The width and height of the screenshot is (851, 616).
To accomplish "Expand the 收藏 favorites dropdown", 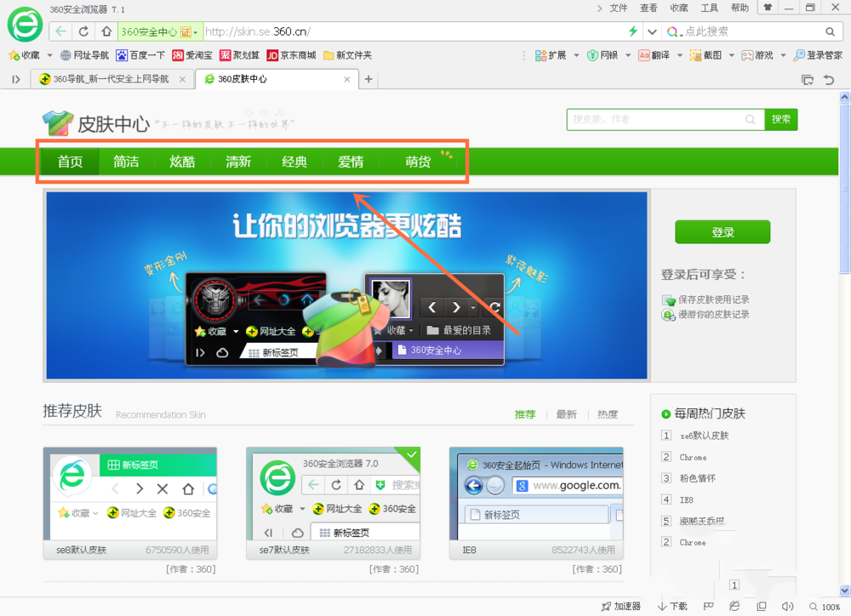I will point(49,54).
